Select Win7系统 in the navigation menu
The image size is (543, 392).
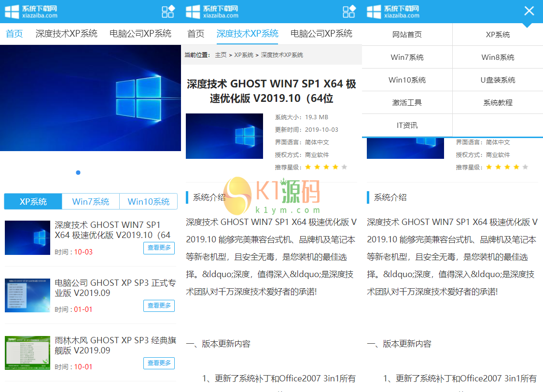coord(407,57)
